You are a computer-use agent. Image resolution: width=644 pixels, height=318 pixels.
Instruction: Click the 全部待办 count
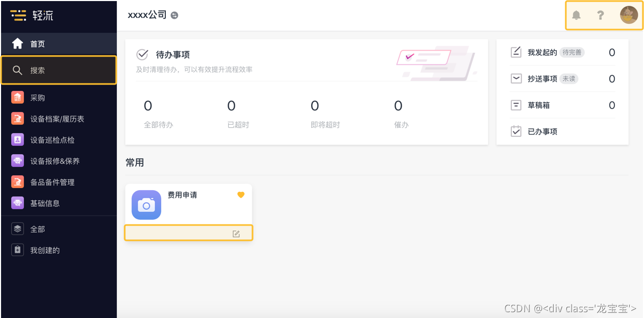(x=148, y=106)
